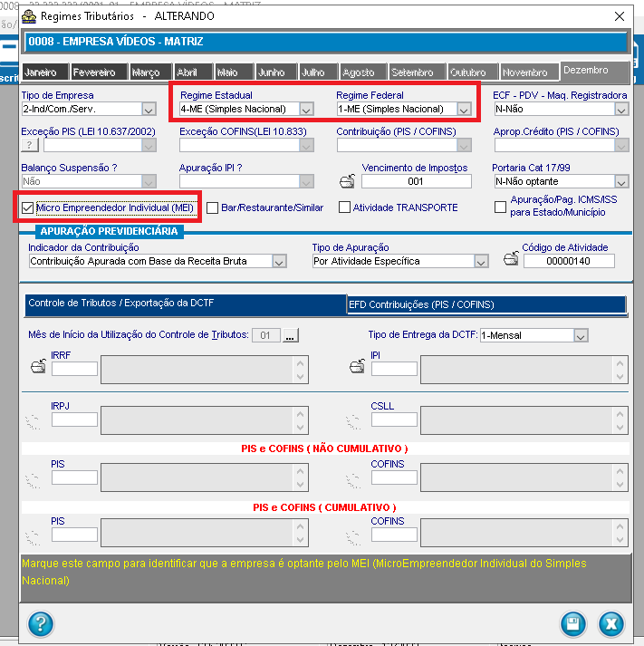Open Contribuição (PIS / COFINS) dropdown
Viewport: 644px width, 646px height.
pos(464,146)
